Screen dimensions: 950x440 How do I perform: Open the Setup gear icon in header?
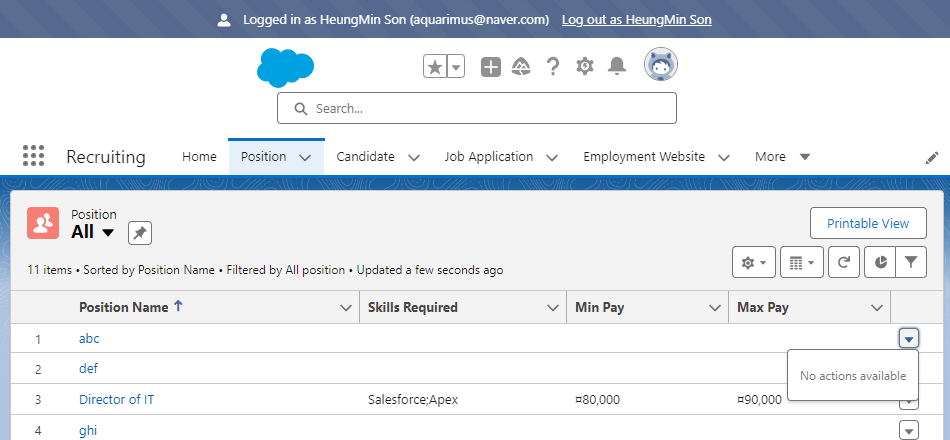[585, 66]
